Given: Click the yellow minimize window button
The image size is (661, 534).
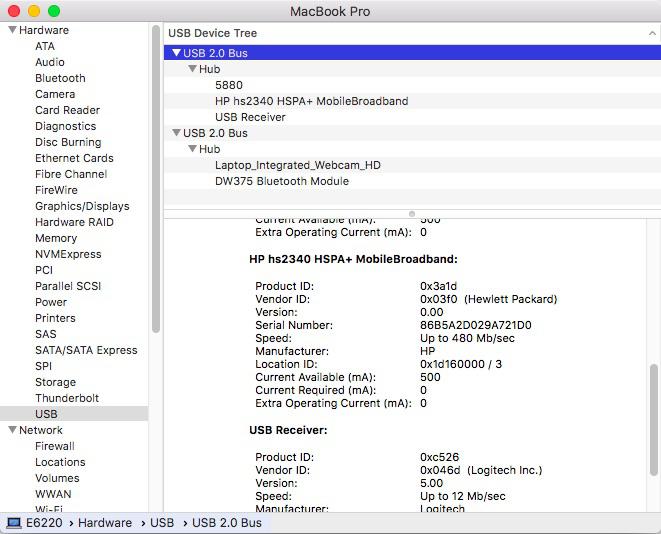Looking at the screenshot, I should point(34,11).
